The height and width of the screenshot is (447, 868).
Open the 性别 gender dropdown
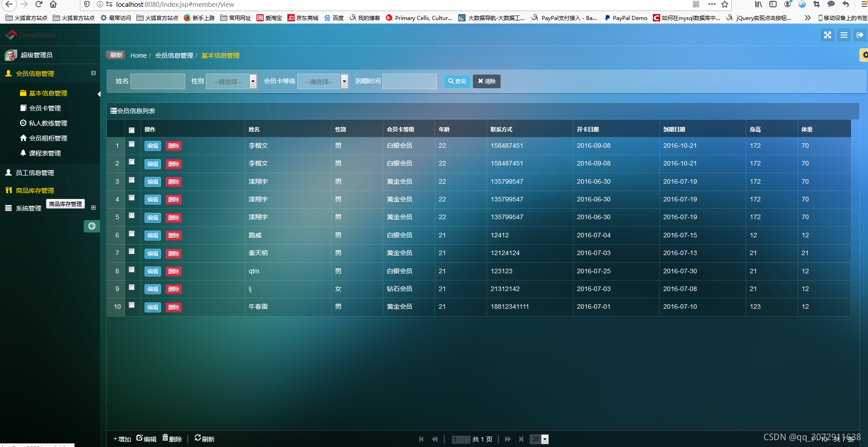click(x=231, y=81)
